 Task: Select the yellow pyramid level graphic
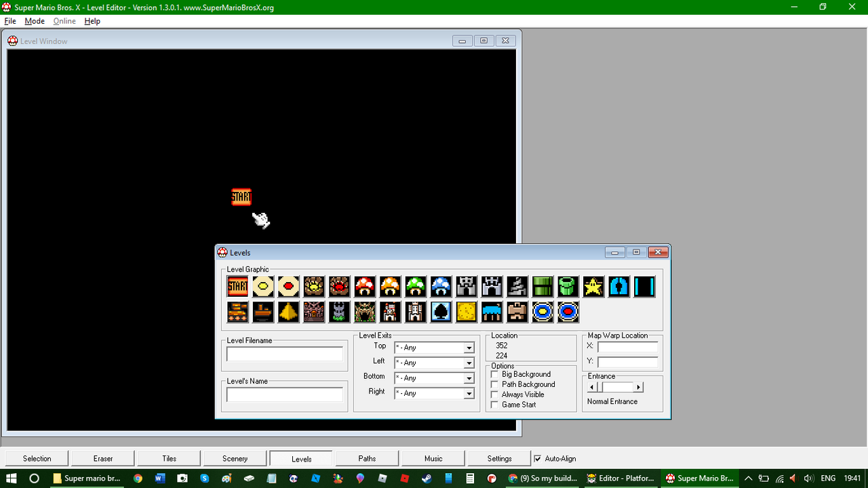[288, 312]
